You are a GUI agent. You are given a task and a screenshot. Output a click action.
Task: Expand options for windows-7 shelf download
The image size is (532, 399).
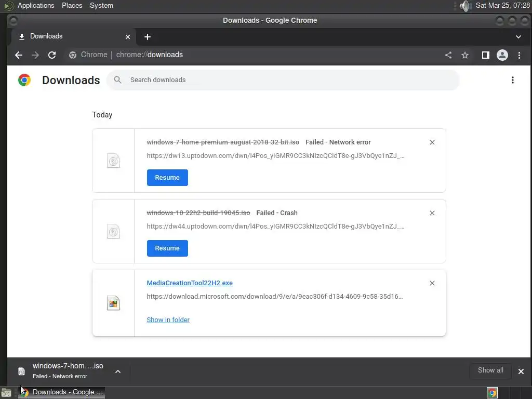(118, 371)
